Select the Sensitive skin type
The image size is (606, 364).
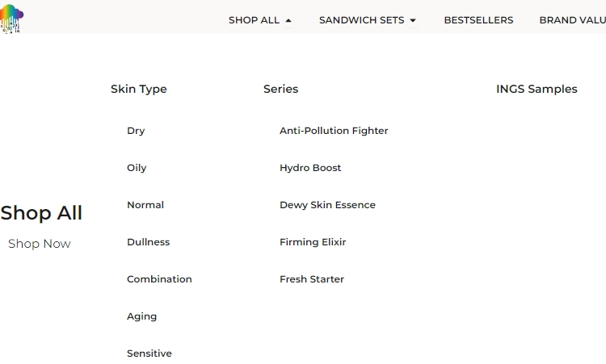149,354
